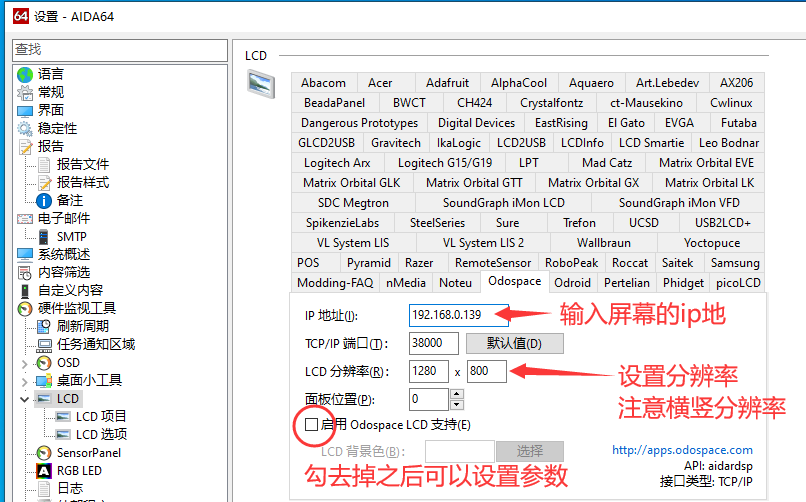Decrease 面板位置 value with down arrow
806x502 pixels.
click(x=457, y=405)
